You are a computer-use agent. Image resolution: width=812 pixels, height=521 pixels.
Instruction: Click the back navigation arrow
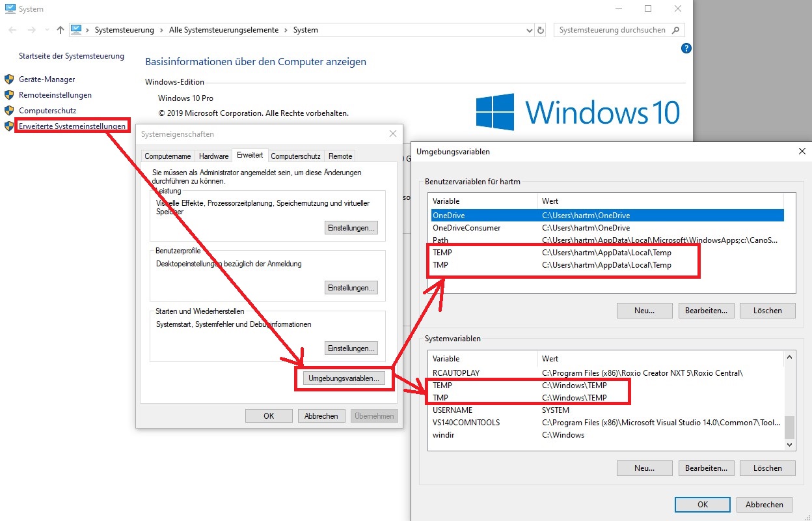tap(13, 30)
